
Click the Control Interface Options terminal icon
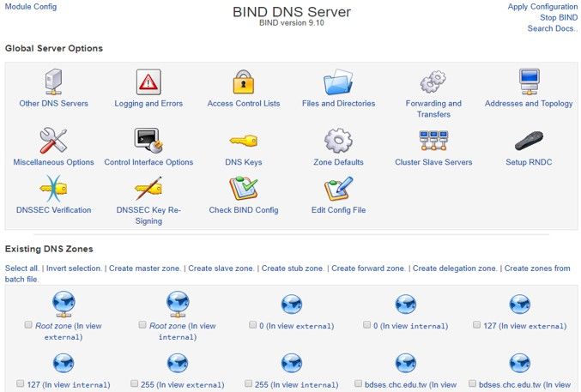pos(148,141)
